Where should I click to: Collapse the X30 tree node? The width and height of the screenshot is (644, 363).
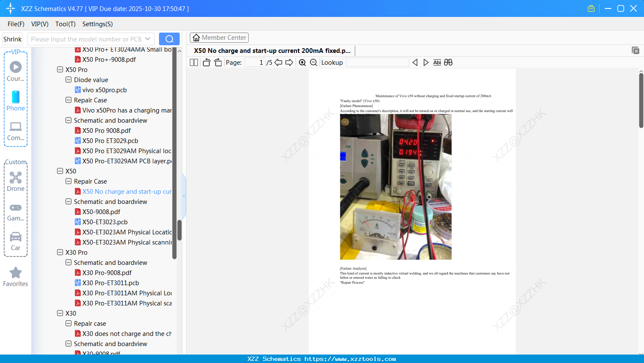coord(60,313)
